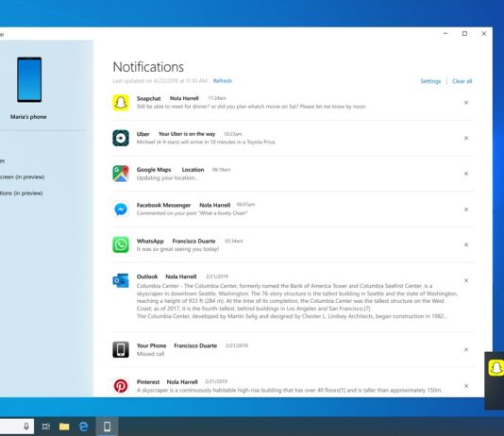Clear all notifications
The image size is (504, 436).
(x=462, y=81)
